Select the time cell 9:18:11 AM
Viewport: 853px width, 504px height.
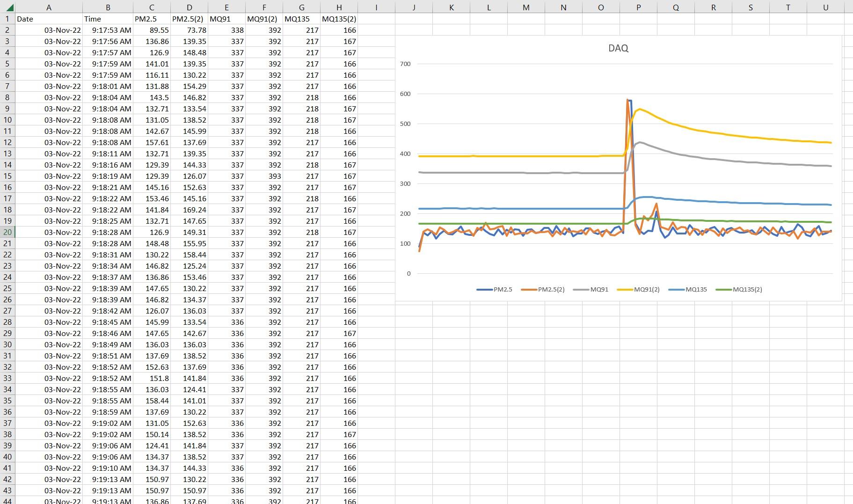tap(108, 153)
